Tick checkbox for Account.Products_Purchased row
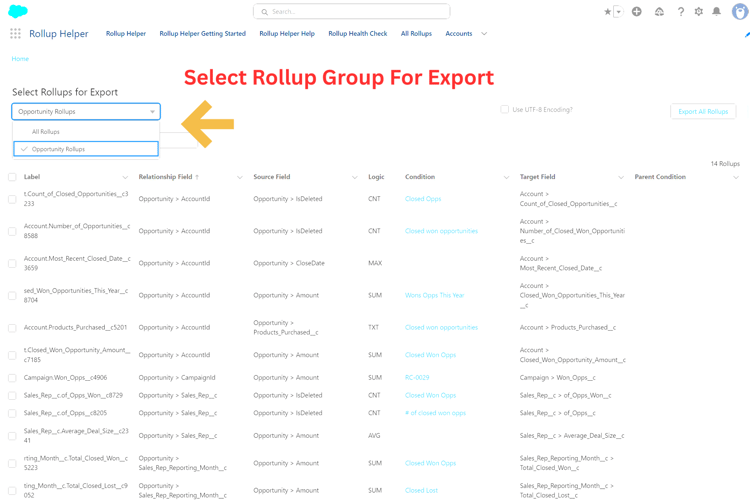750x501 pixels. point(12,328)
